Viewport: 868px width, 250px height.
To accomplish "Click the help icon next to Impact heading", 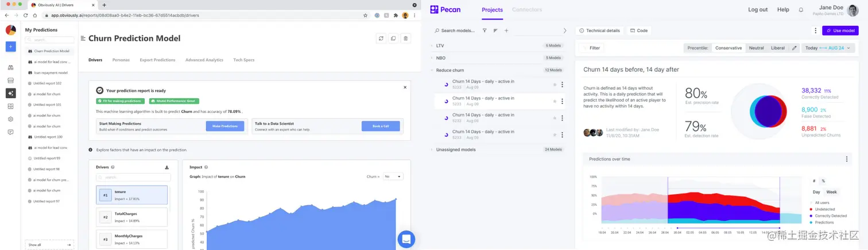I will (207, 167).
